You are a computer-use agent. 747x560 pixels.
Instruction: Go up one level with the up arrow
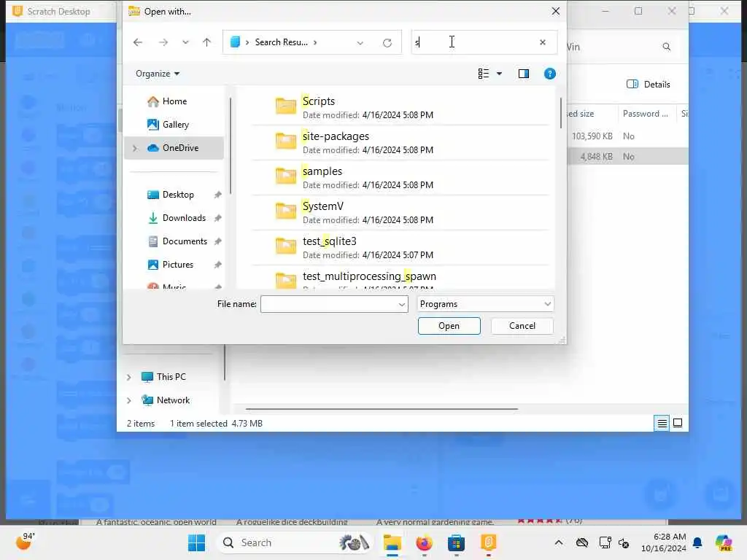click(206, 42)
